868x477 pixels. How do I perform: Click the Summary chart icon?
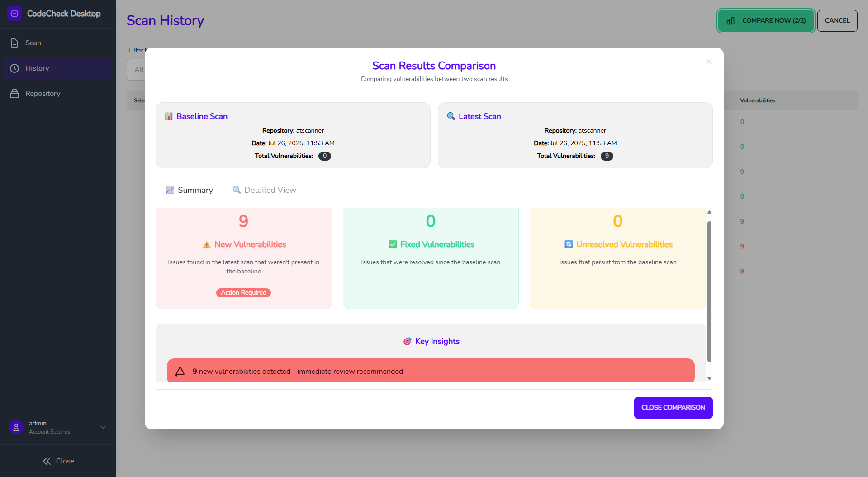point(170,190)
